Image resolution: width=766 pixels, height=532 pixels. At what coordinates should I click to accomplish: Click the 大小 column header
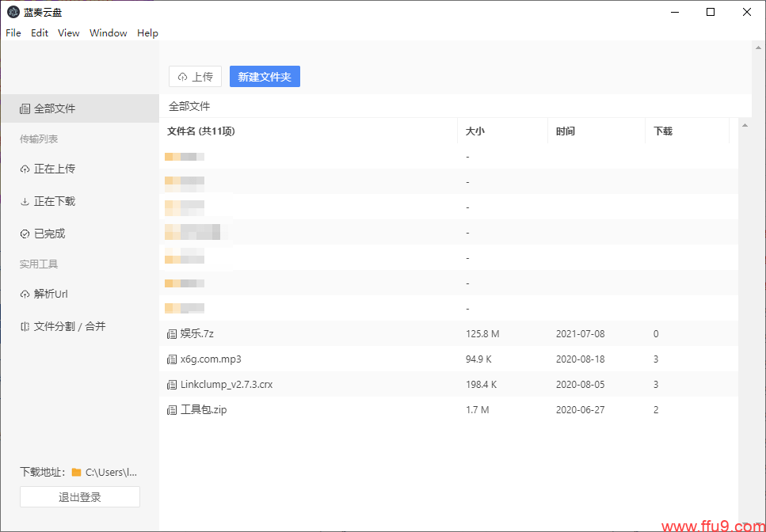tap(475, 131)
